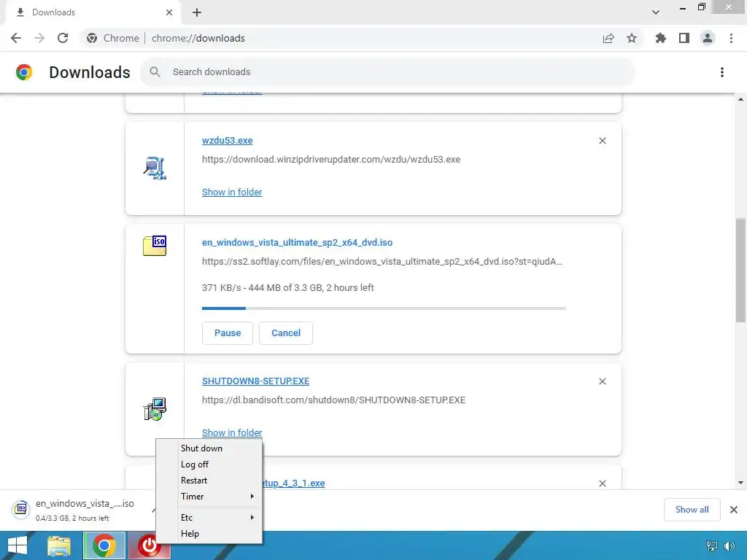
Task: Show SHUTDOWN8-SETUP.EXE in folder
Action: point(232,432)
